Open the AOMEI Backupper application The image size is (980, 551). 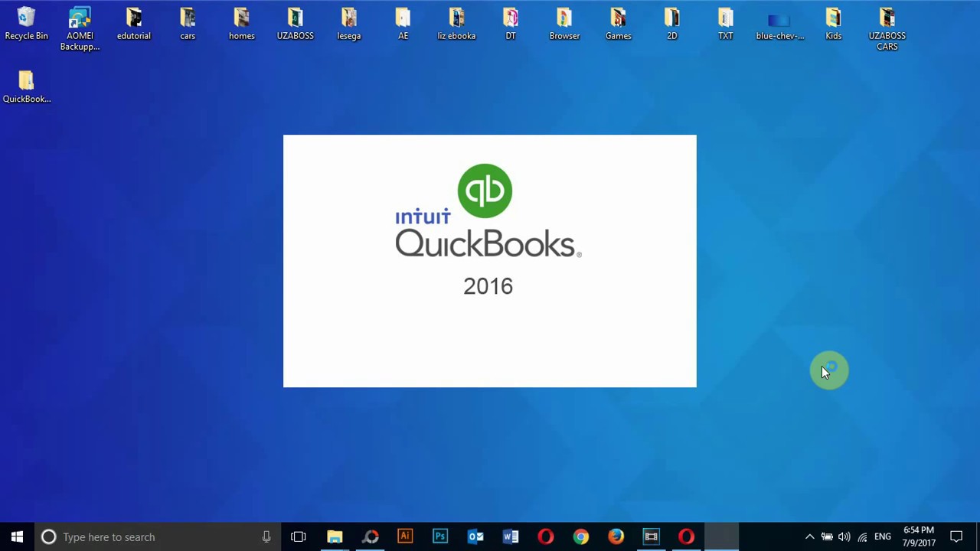[80, 23]
